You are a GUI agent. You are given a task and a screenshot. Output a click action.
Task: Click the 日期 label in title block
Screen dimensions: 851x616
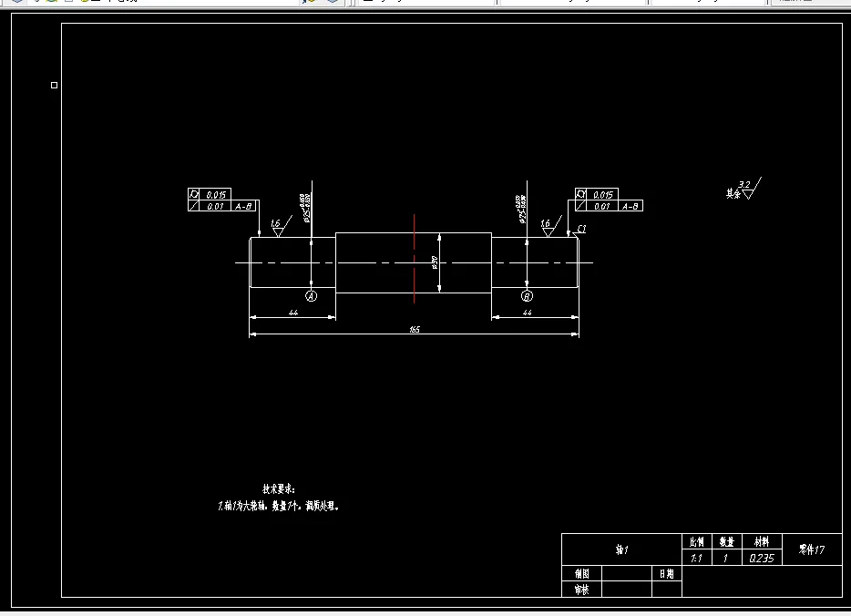point(666,574)
